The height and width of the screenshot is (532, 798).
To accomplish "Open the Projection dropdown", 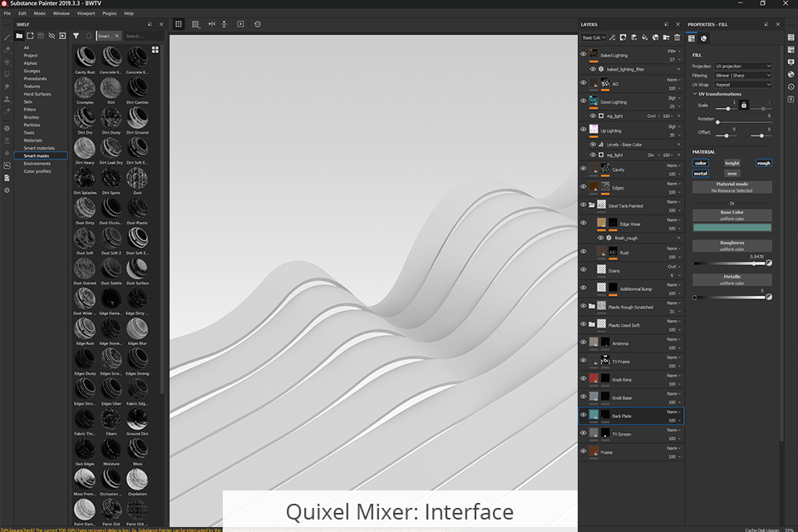I will tap(743, 66).
